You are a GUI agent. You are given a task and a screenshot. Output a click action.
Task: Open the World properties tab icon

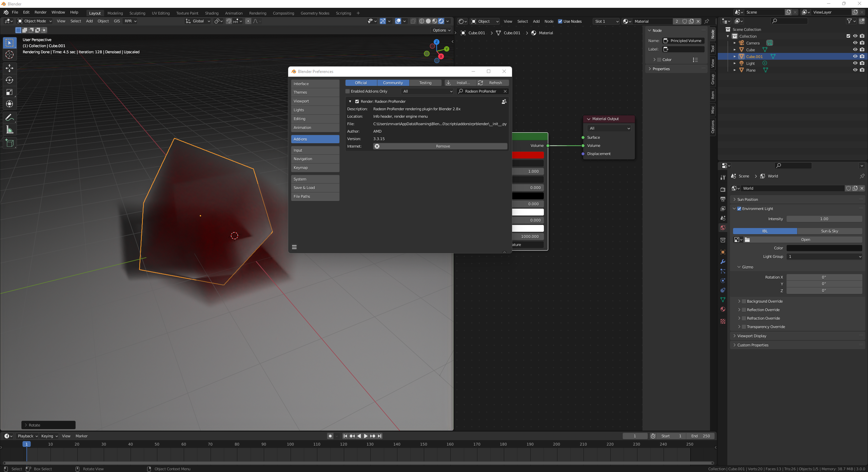[723, 228]
